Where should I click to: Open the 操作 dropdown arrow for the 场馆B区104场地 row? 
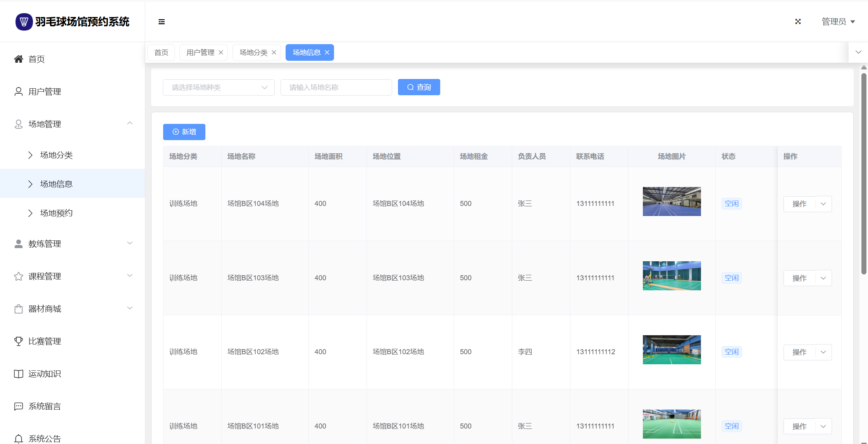coord(823,204)
